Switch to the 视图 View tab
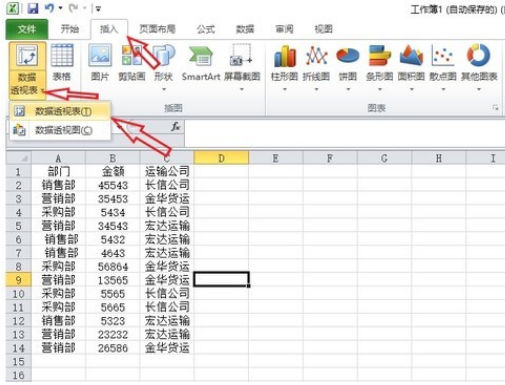The image size is (505, 385). tap(324, 29)
